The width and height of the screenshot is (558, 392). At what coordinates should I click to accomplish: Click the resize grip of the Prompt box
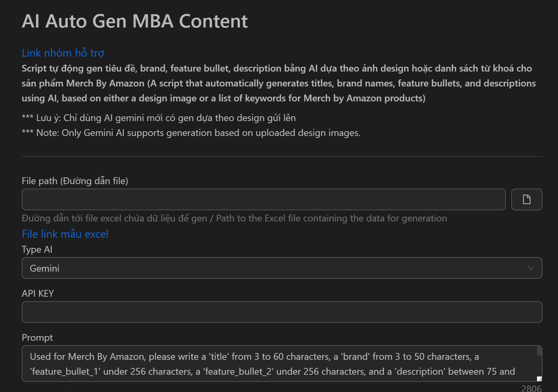tap(539, 379)
